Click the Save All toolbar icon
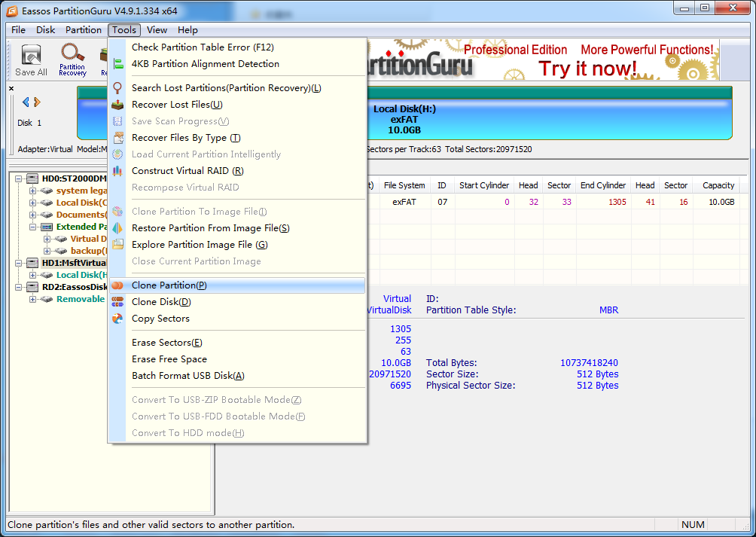 click(x=32, y=60)
